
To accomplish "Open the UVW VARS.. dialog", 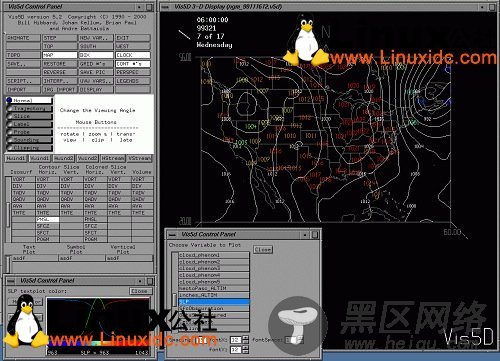I will [x=96, y=81].
